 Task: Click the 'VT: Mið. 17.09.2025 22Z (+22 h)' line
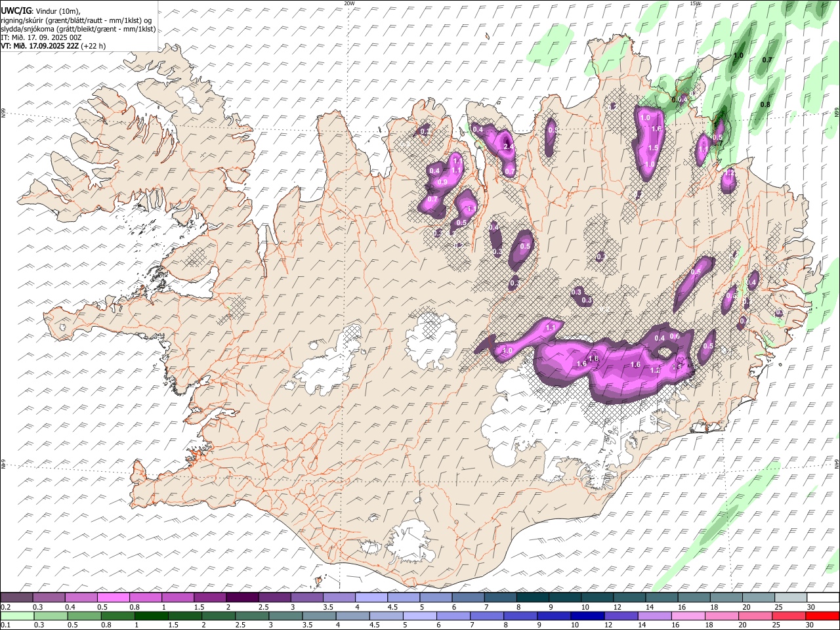(x=53, y=46)
